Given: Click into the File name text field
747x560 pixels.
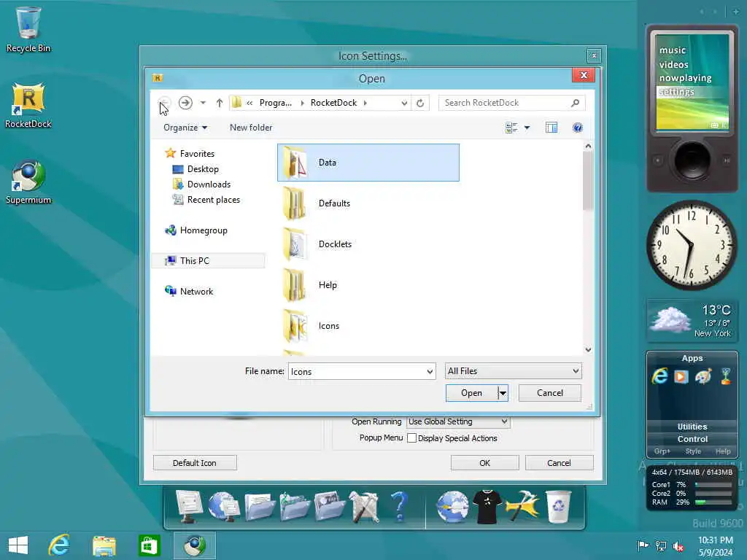Looking at the screenshot, I should point(357,371).
